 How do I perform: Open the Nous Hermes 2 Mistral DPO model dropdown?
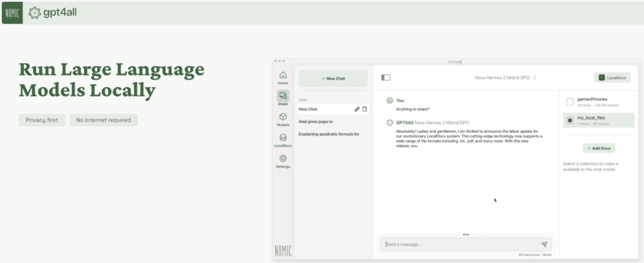(506, 78)
